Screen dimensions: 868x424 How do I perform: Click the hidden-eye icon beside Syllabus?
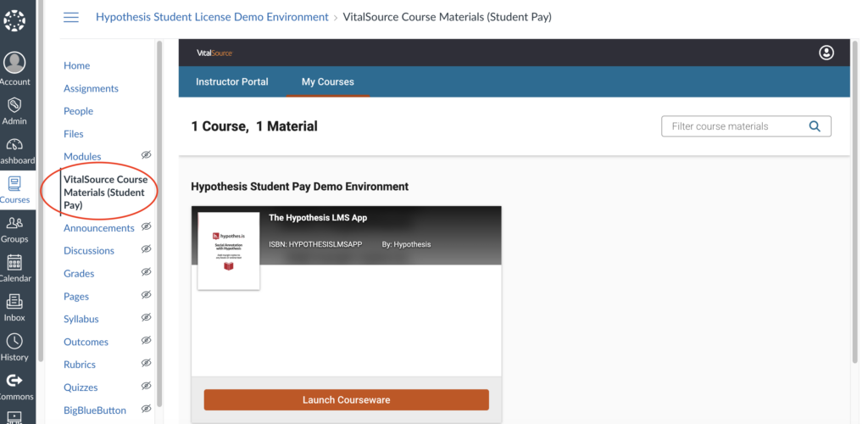click(146, 318)
